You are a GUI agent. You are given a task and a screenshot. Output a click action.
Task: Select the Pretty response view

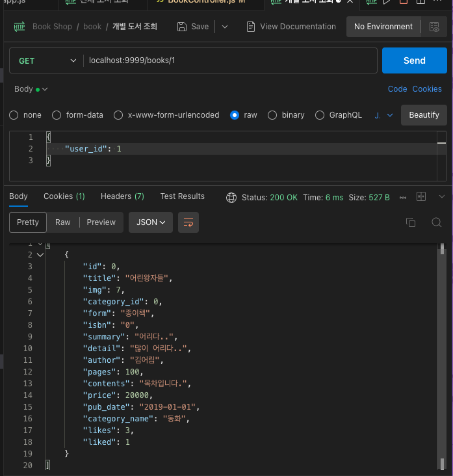coord(28,222)
